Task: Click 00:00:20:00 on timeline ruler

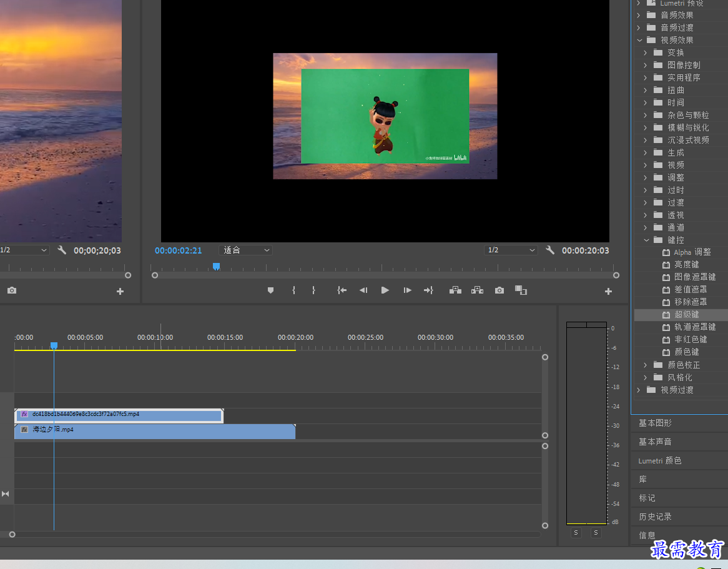Action: pyautogui.click(x=295, y=338)
